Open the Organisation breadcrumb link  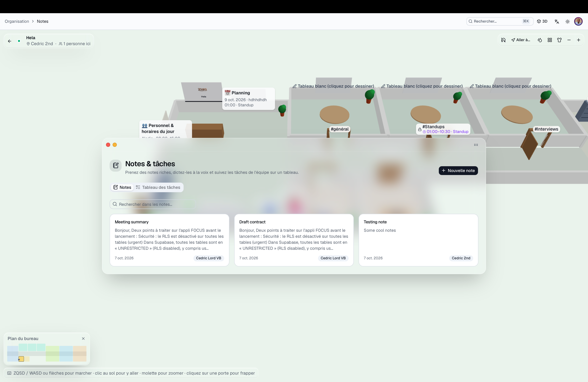point(17,21)
